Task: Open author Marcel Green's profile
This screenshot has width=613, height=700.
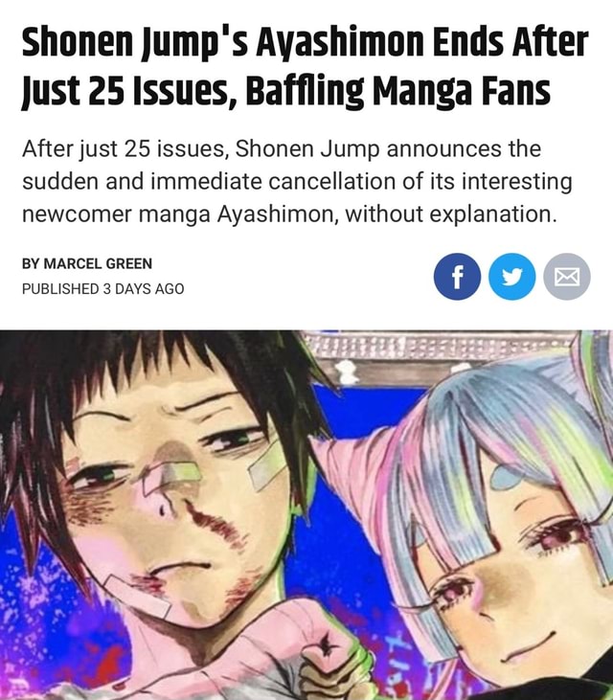Action: (x=98, y=263)
